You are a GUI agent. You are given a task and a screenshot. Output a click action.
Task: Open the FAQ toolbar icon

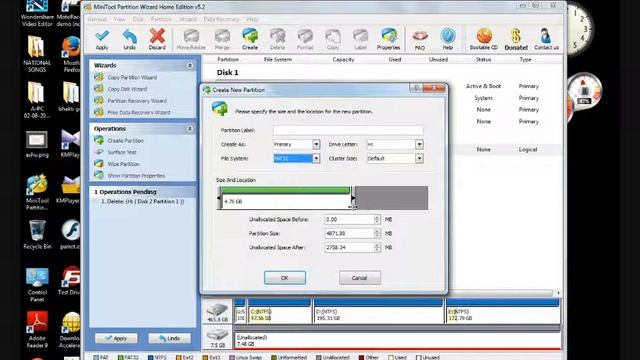tap(420, 40)
